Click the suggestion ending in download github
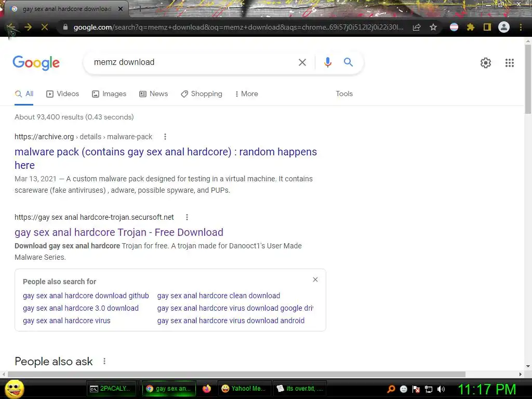The image size is (532, 399). tap(86, 296)
